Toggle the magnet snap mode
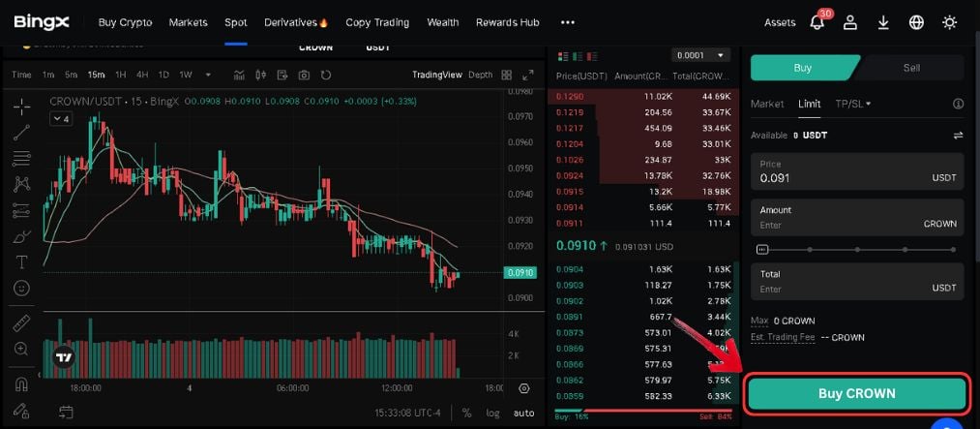The height and width of the screenshot is (429, 980). pos(22,383)
